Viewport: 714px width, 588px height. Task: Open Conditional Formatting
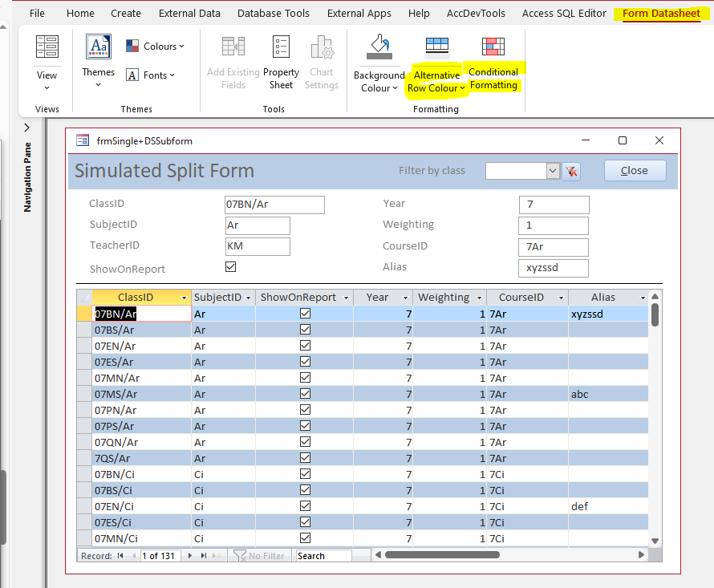(493, 63)
